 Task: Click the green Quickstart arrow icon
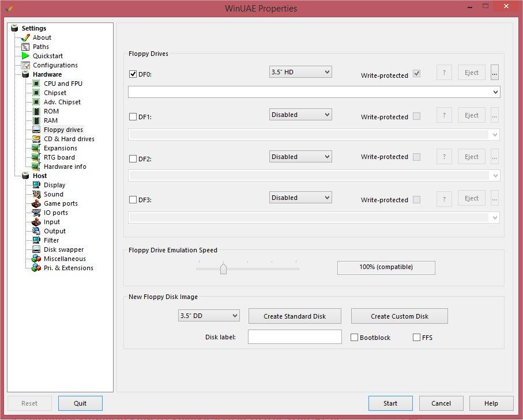click(25, 56)
